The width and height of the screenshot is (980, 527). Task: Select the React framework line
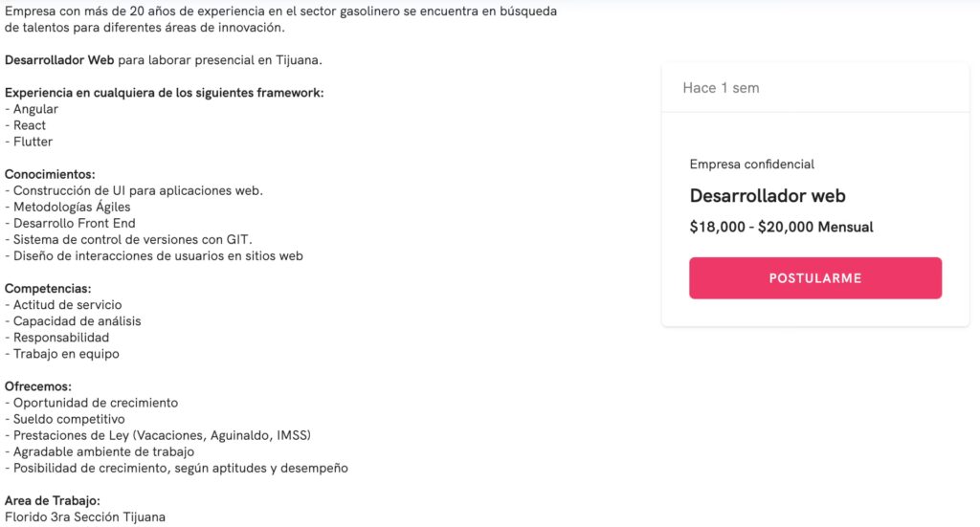tap(29, 125)
